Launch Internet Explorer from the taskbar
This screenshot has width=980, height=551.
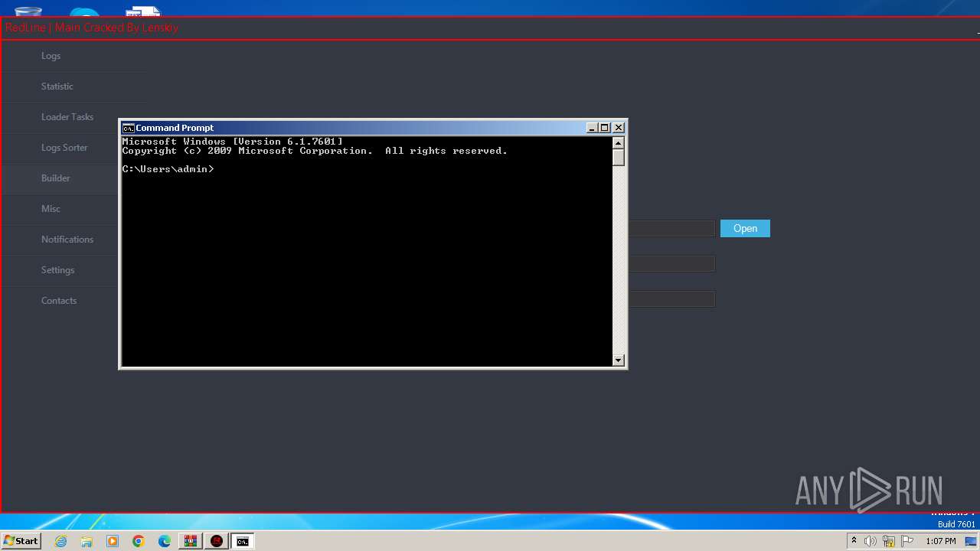(61, 541)
